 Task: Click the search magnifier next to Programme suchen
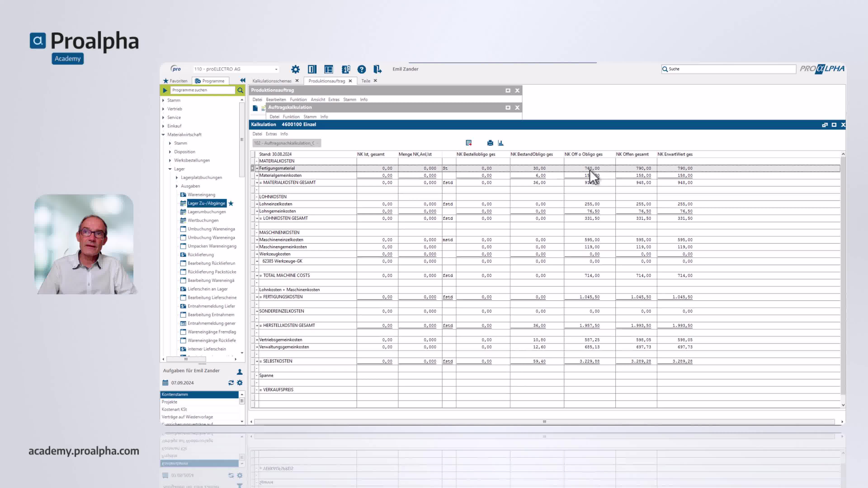point(240,90)
